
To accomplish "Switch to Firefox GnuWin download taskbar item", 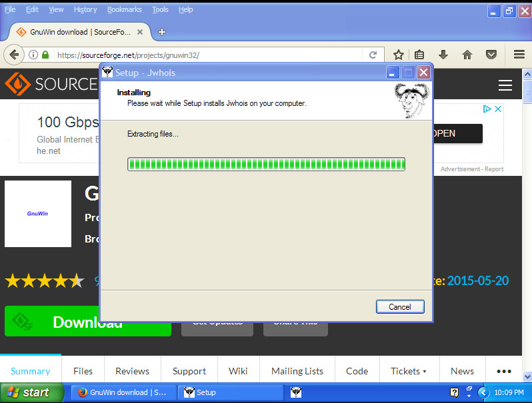I will point(124,392).
